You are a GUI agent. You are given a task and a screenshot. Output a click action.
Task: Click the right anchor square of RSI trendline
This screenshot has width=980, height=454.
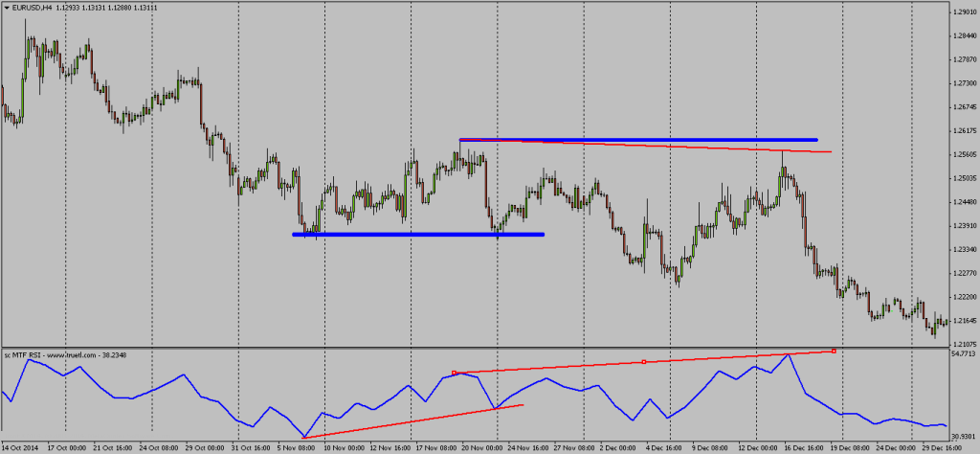tap(834, 351)
